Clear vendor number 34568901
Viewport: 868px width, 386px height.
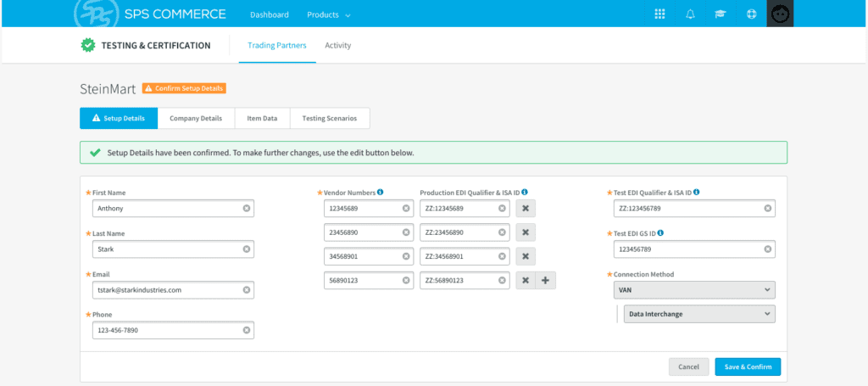[x=406, y=256]
